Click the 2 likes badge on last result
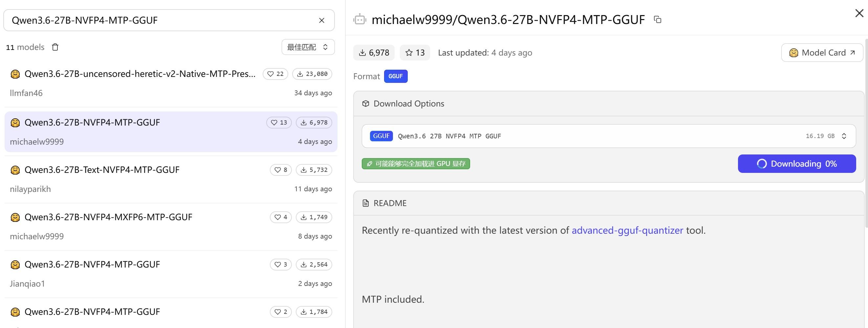Screen dimensions: 868x328 point(281,312)
